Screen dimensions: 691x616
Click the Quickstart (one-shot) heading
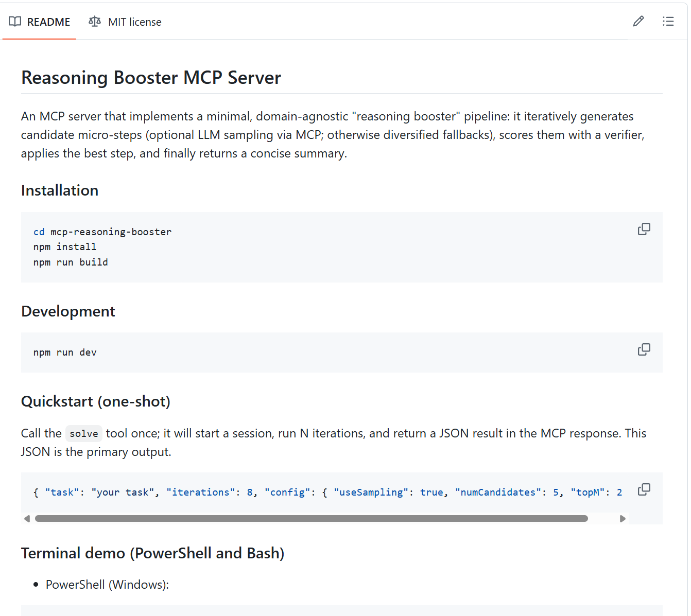95,401
